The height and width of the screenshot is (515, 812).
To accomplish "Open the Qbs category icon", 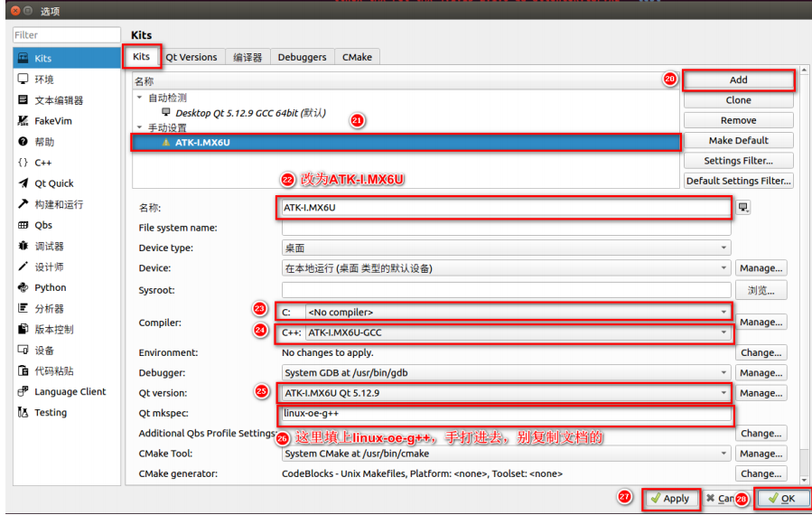I will pos(23,225).
